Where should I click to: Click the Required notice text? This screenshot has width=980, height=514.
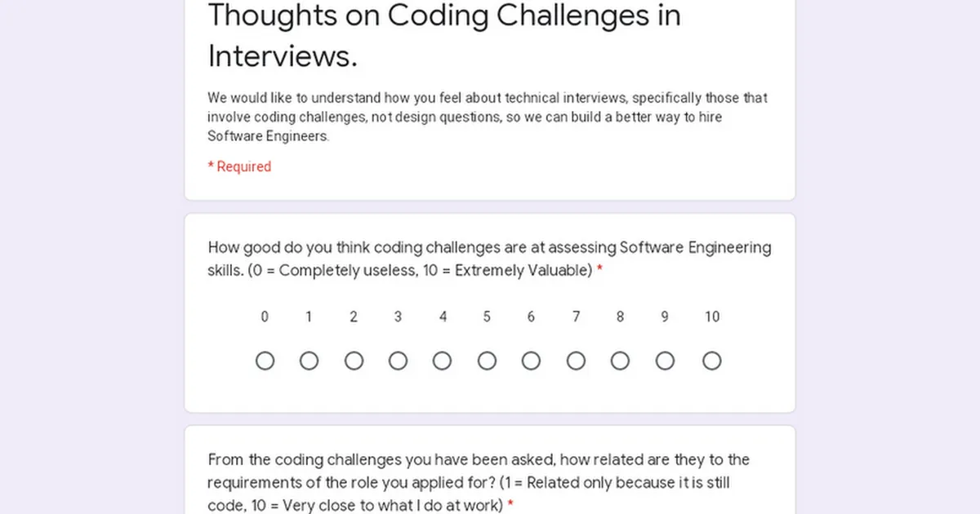[x=239, y=166]
